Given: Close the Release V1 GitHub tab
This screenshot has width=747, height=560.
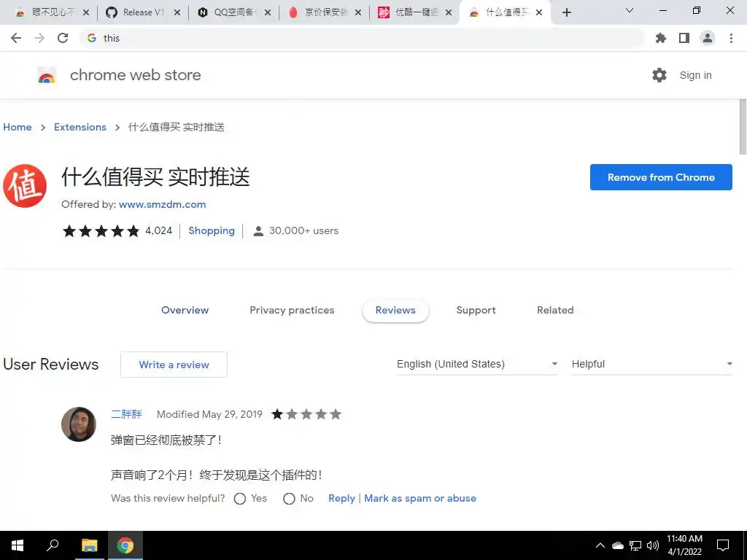Looking at the screenshot, I should click(x=177, y=13).
